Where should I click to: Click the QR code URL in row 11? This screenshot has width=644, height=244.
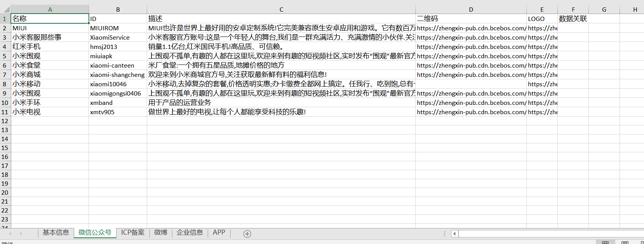(471, 112)
